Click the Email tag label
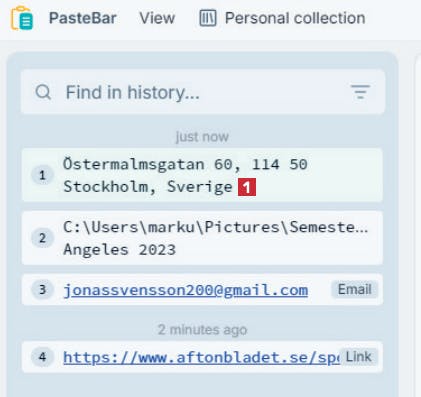The width and height of the screenshot is (421, 397). tap(355, 289)
